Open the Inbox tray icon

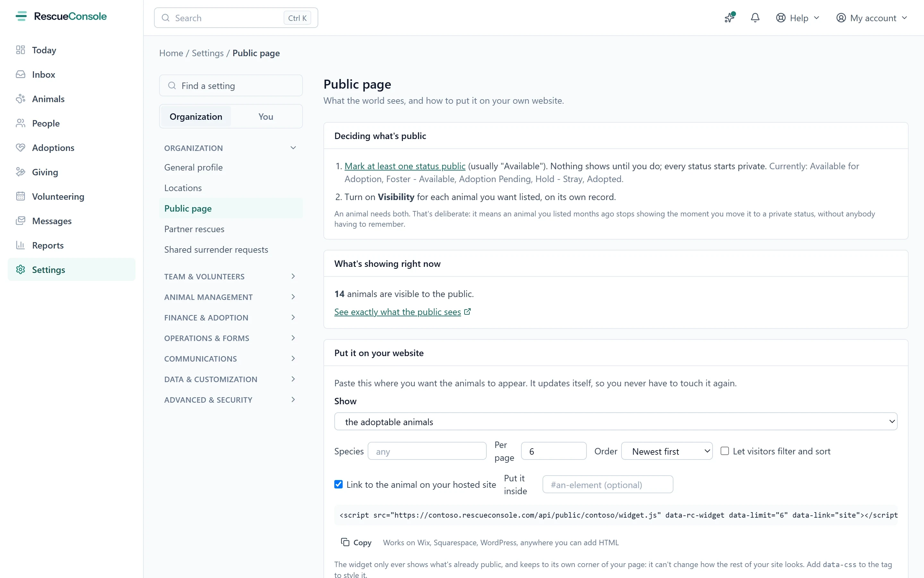click(x=21, y=74)
